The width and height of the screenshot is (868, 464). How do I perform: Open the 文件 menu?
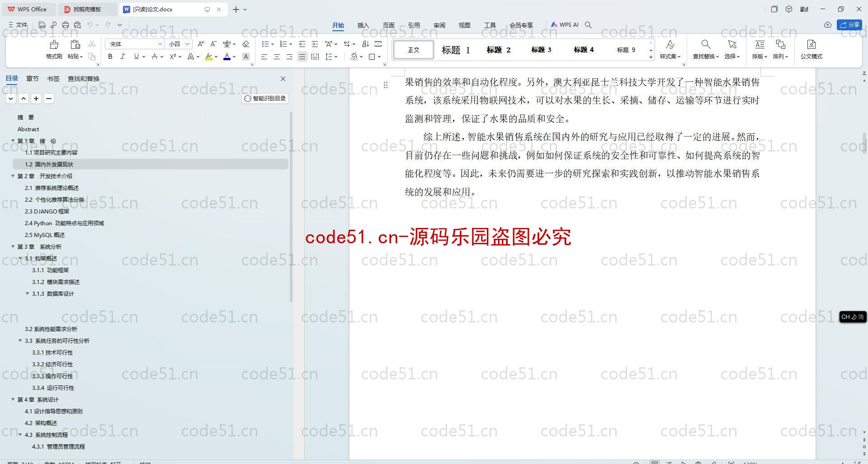[18, 25]
